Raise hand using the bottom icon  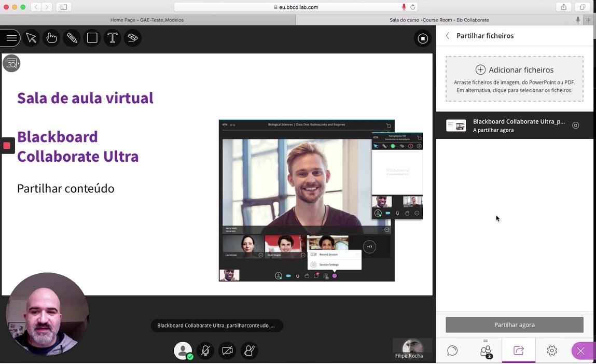pos(250,351)
